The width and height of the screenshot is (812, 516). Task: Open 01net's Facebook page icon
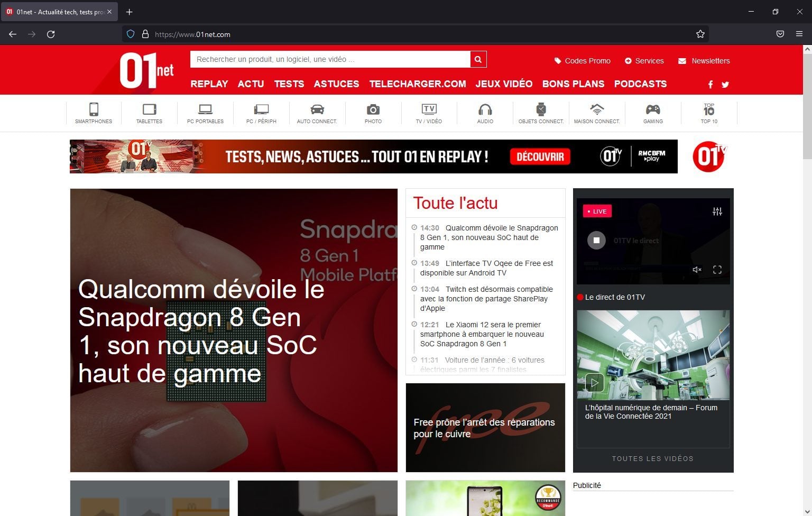coord(710,85)
